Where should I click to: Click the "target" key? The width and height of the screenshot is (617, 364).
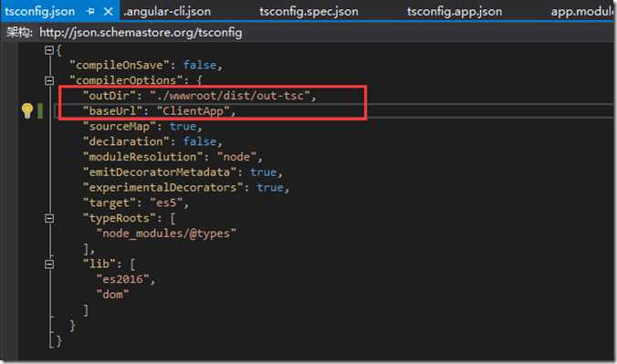point(110,203)
